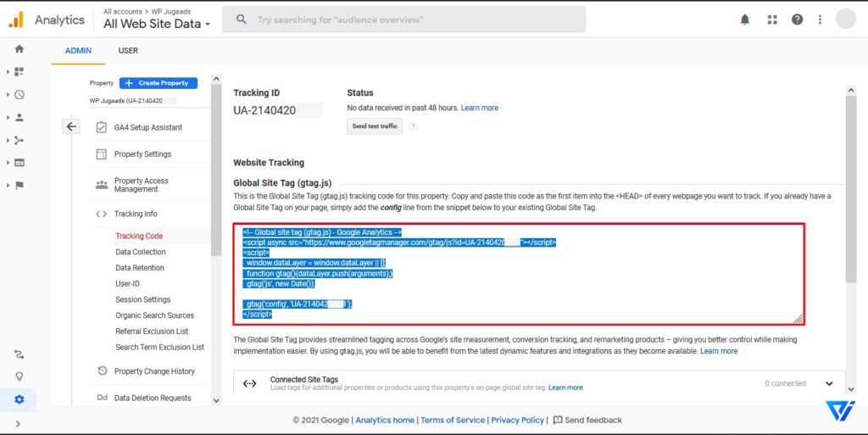
Task: Expand the Customization arrow in left sidebar
Action: [x=8, y=72]
